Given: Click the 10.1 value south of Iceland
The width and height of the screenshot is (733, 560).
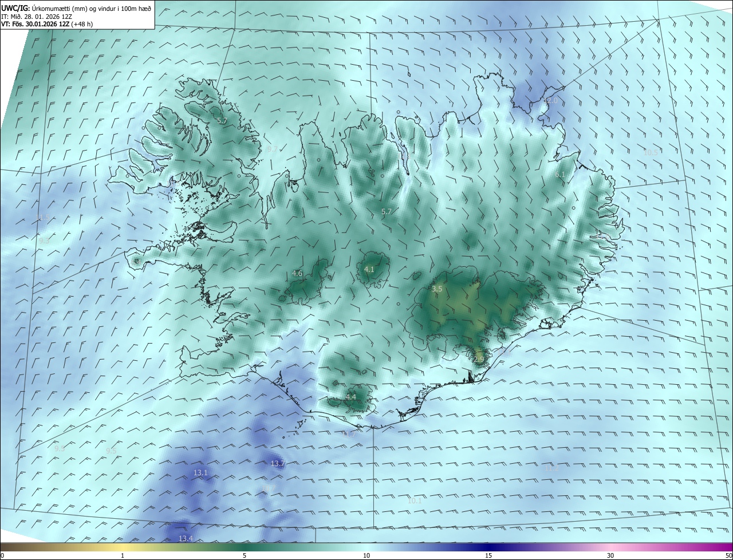Looking at the screenshot, I should pos(415,500).
